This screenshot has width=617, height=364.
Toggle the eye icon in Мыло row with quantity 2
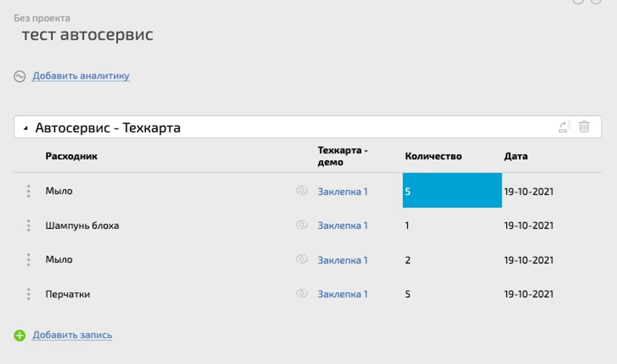[301, 259]
